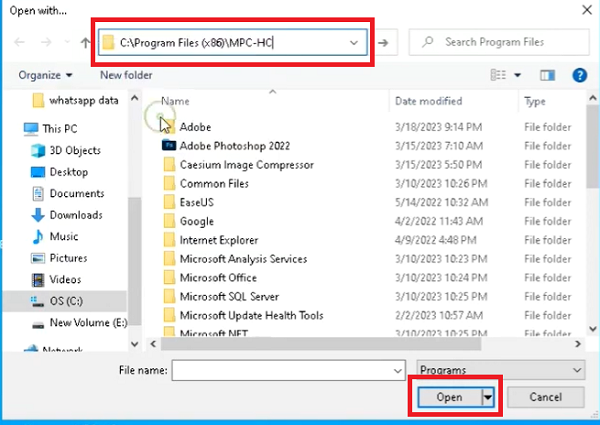Sort by Type column header
The image size is (600, 425).
click(x=535, y=101)
